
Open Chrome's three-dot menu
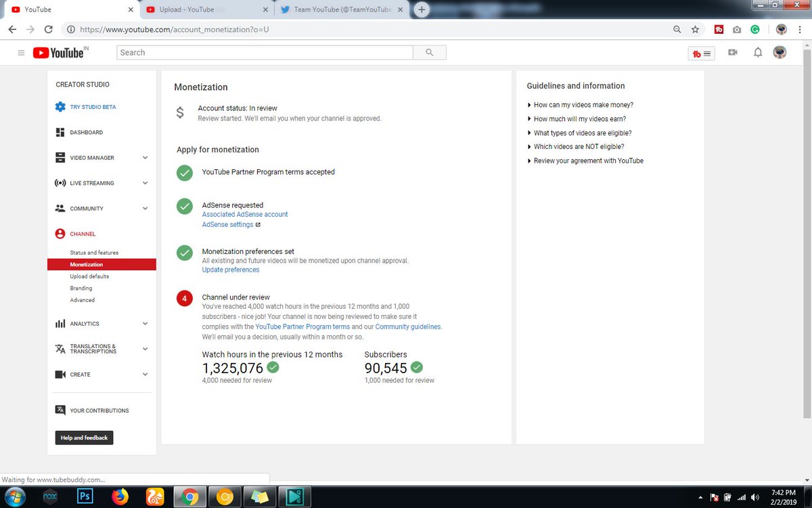(800, 30)
